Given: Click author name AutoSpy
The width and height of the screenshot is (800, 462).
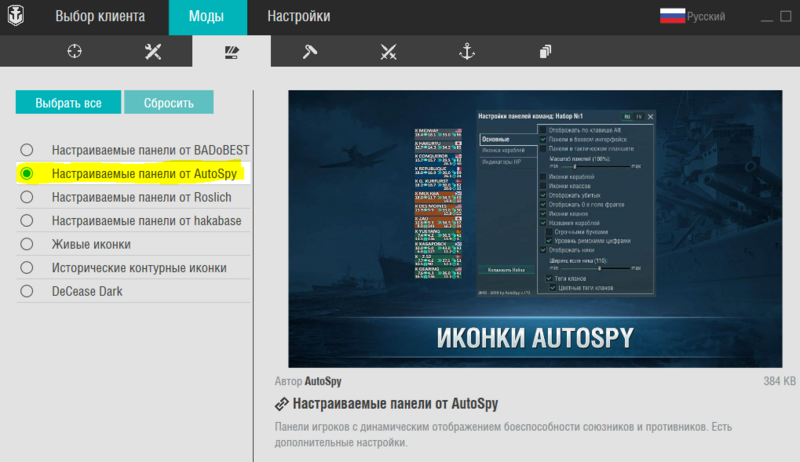Looking at the screenshot, I should point(323,381).
